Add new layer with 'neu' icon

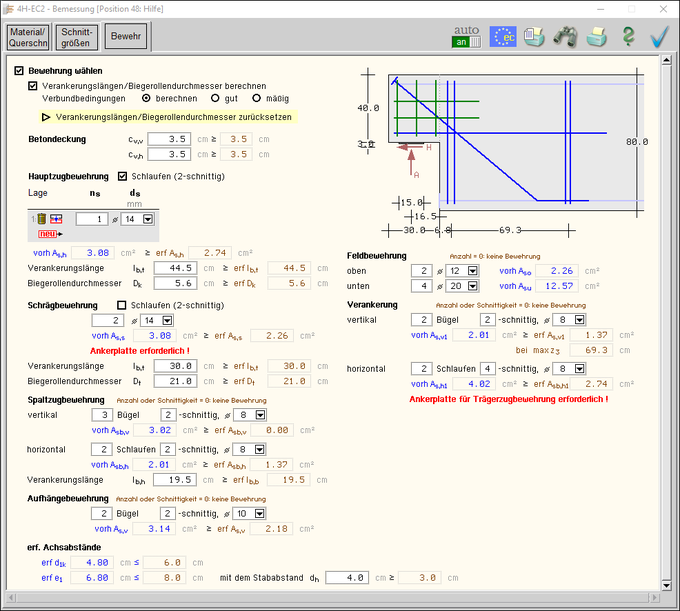pos(47,231)
